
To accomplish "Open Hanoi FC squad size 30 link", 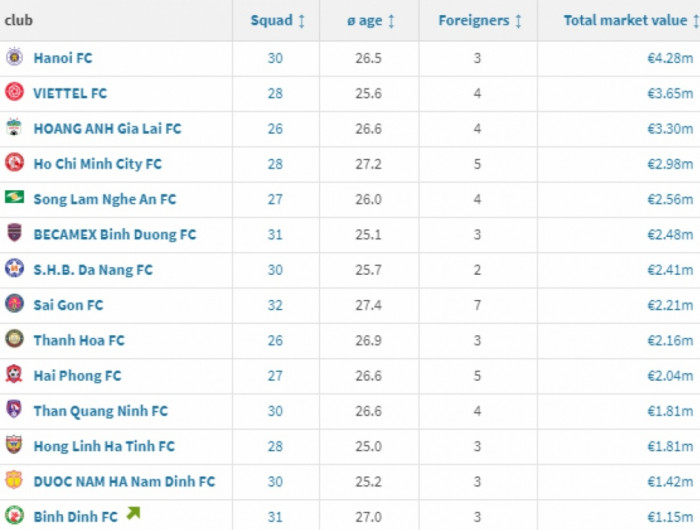I will [275, 58].
